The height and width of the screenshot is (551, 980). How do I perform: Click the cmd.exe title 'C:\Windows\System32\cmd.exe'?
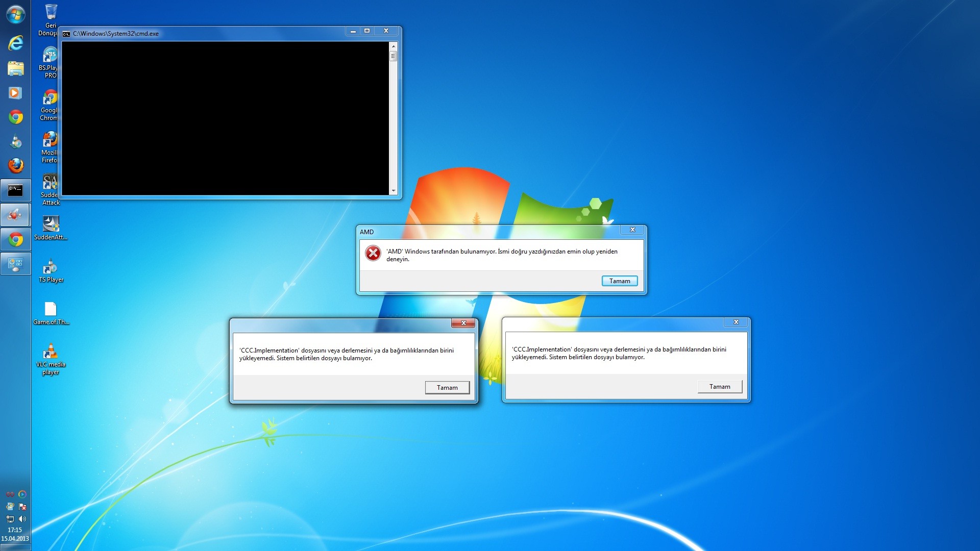(x=116, y=34)
